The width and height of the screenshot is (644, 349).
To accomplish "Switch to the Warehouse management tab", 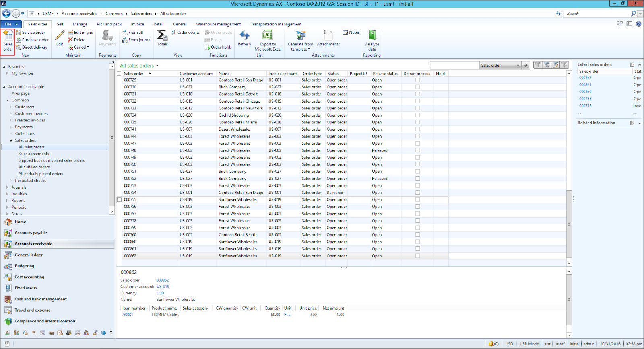I will (219, 24).
